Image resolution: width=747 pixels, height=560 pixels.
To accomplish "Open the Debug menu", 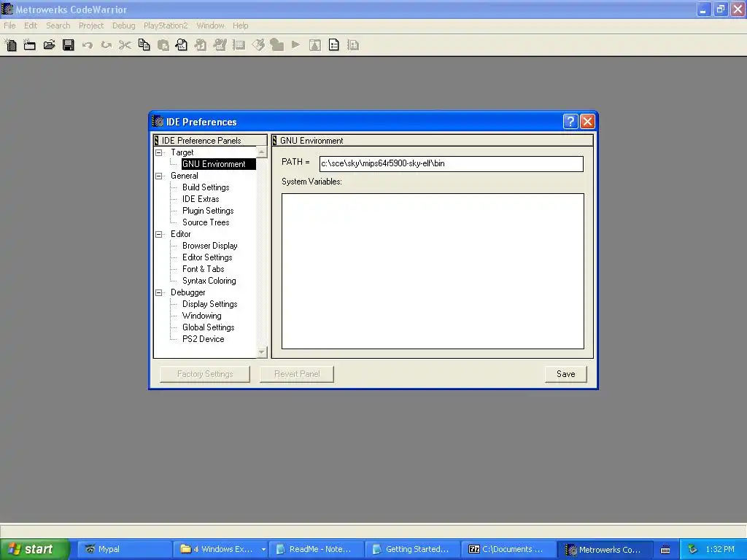I will coord(123,26).
